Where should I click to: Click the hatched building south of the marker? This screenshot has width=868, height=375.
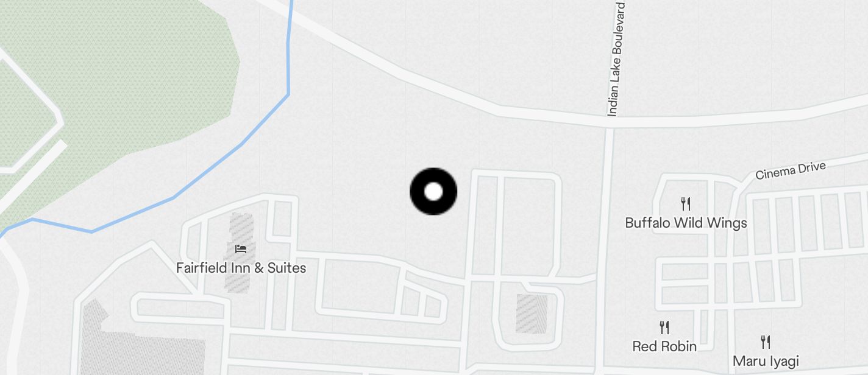point(532,314)
